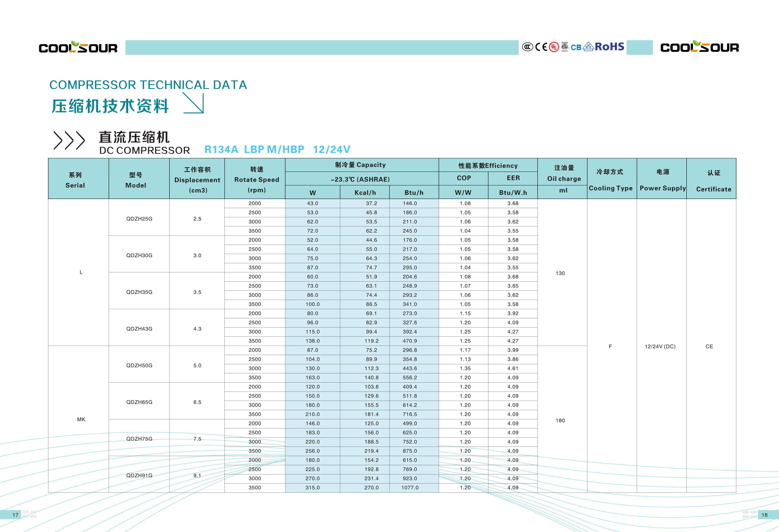Click the left Coolsour logo
The image size is (779, 532).
point(78,47)
